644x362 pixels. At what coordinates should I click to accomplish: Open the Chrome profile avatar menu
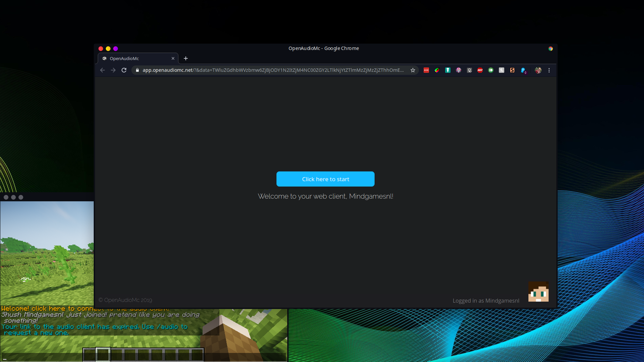point(538,70)
